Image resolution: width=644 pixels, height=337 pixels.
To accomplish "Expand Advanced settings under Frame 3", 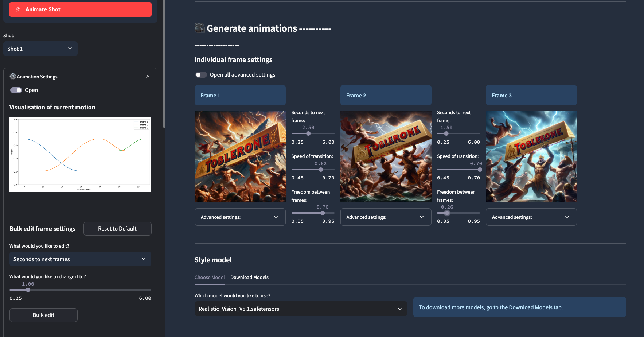I will (x=531, y=217).
